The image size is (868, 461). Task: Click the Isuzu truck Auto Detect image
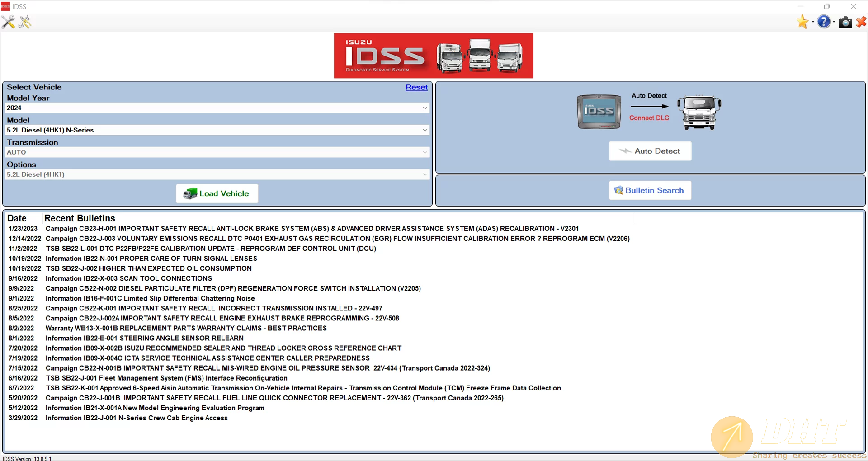pos(699,112)
